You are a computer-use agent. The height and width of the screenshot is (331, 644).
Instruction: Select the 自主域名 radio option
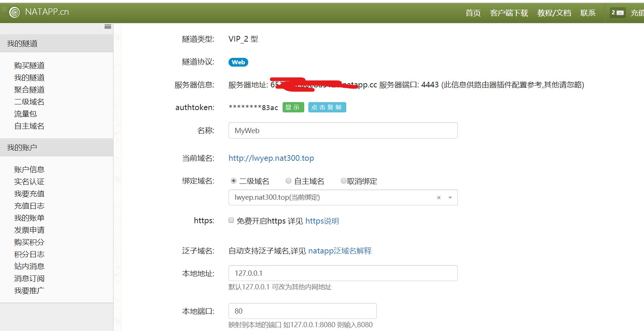(x=288, y=181)
